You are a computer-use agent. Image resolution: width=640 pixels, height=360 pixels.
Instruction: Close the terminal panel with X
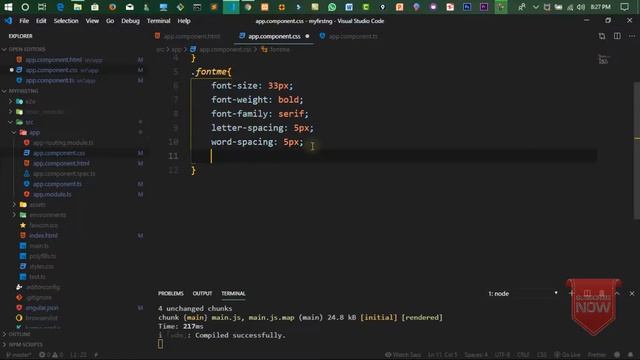click(x=632, y=293)
